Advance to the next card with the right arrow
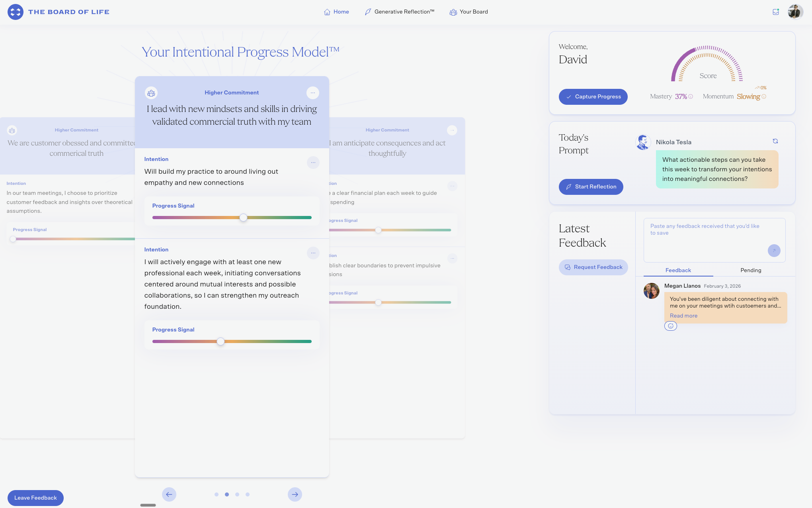The width and height of the screenshot is (812, 508). click(295, 494)
